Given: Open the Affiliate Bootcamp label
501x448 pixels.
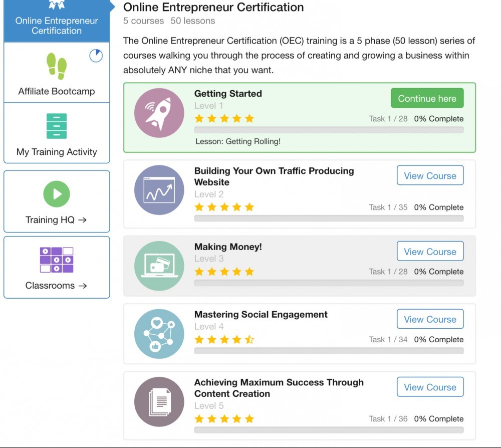Looking at the screenshot, I should [57, 91].
